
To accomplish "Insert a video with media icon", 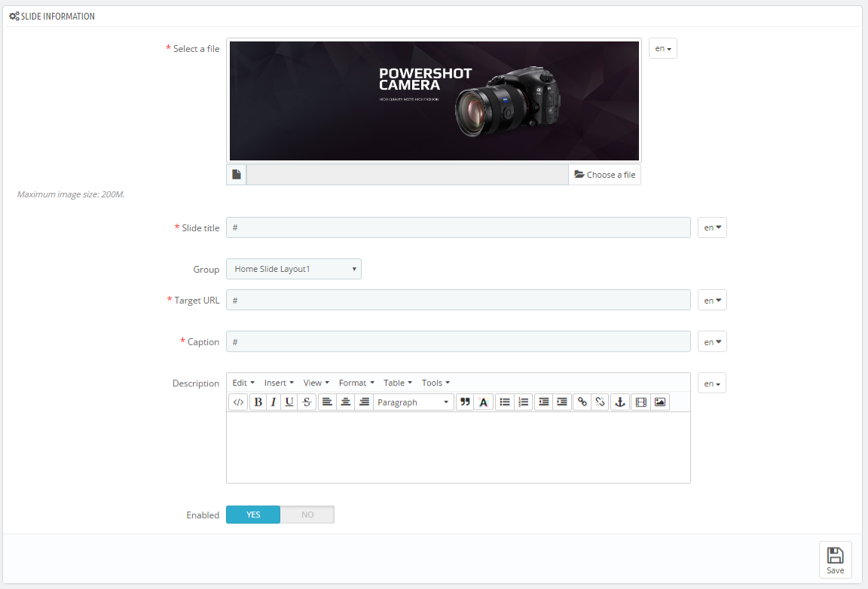I will click(641, 402).
